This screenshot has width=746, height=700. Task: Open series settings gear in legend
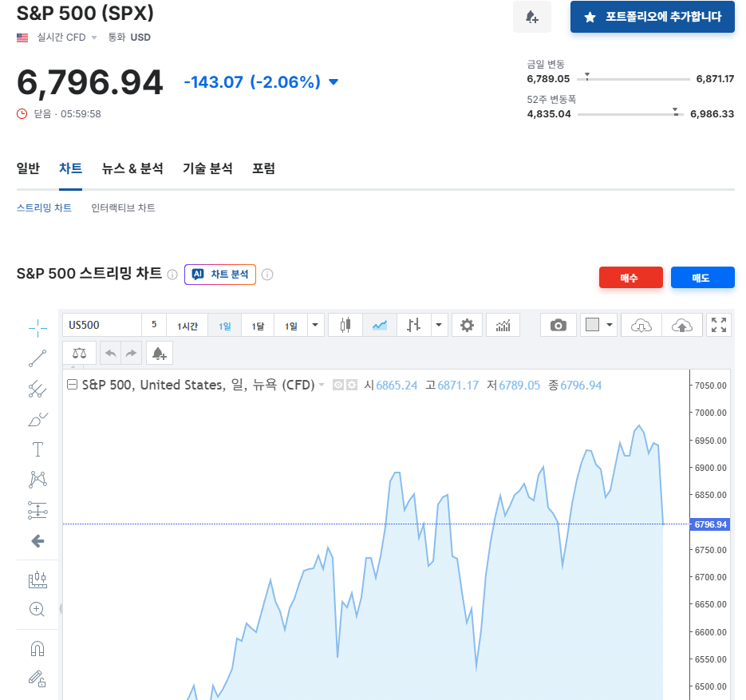(352, 385)
